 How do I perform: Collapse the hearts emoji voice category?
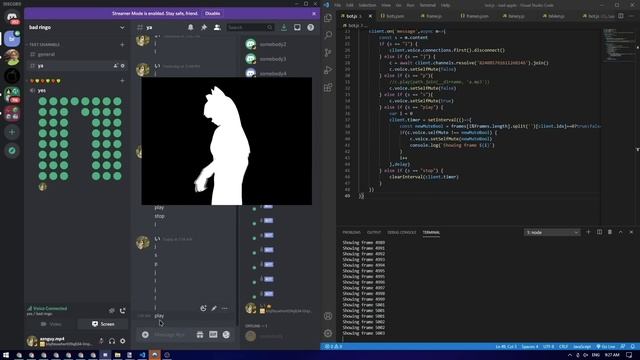tap(45, 81)
